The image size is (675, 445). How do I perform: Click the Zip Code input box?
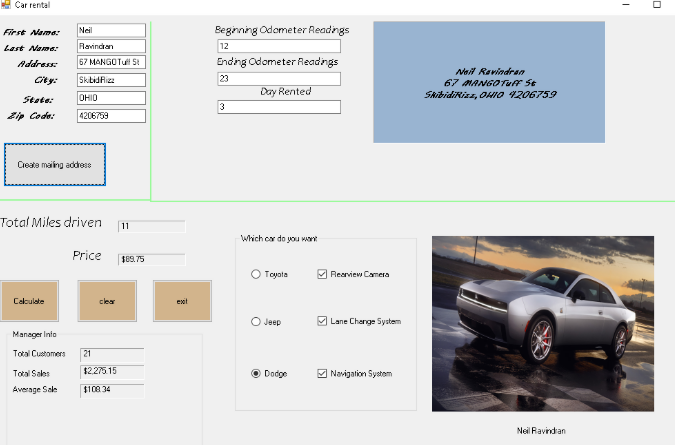coord(111,116)
